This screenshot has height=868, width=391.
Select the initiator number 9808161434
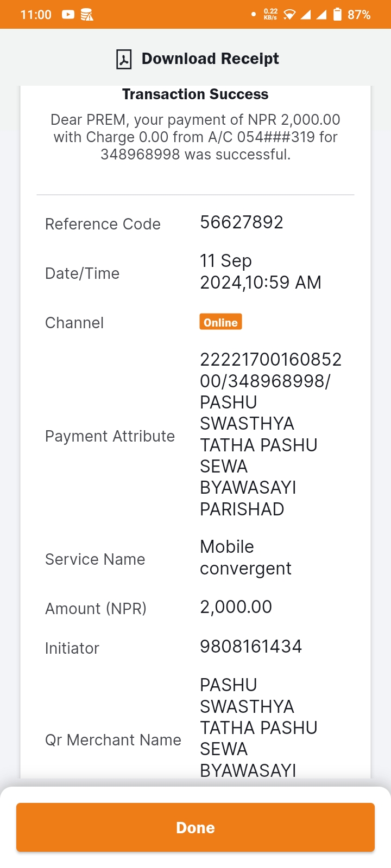click(251, 647)
